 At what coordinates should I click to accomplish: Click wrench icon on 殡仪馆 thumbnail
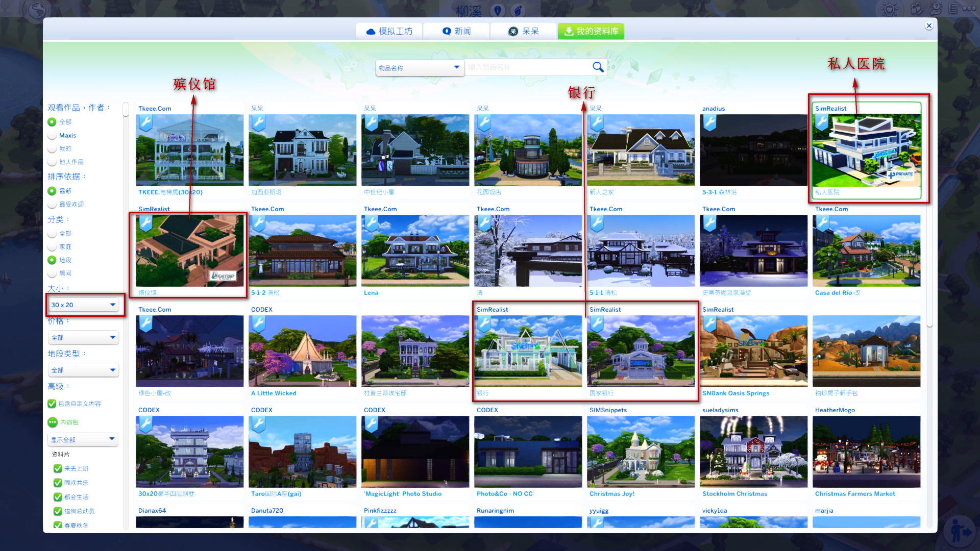pos(145,223)
